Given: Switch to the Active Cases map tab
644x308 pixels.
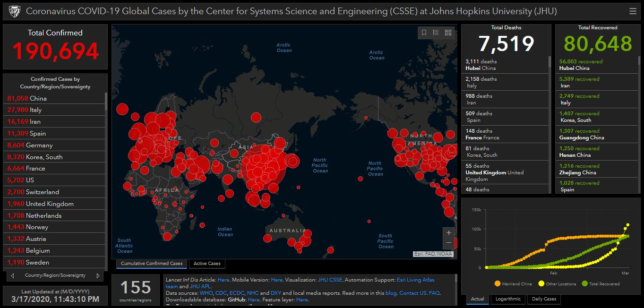Looking at the screenshot, I should (x=207, y=264).
